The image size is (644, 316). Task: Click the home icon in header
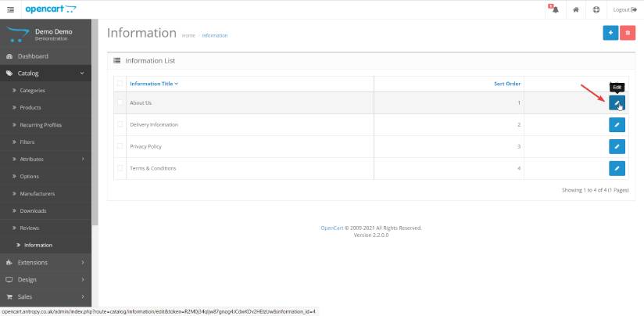[x=576, y=9]
